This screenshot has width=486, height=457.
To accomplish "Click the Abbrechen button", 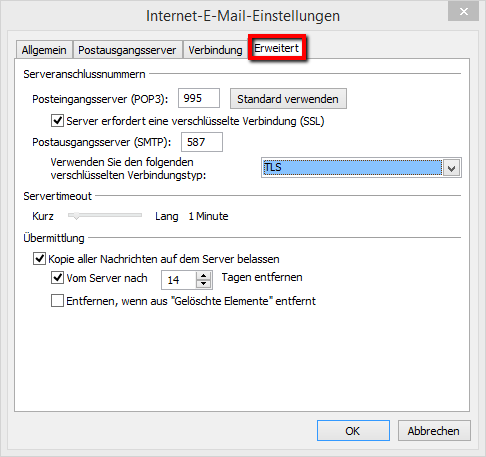I will [434, 431].
